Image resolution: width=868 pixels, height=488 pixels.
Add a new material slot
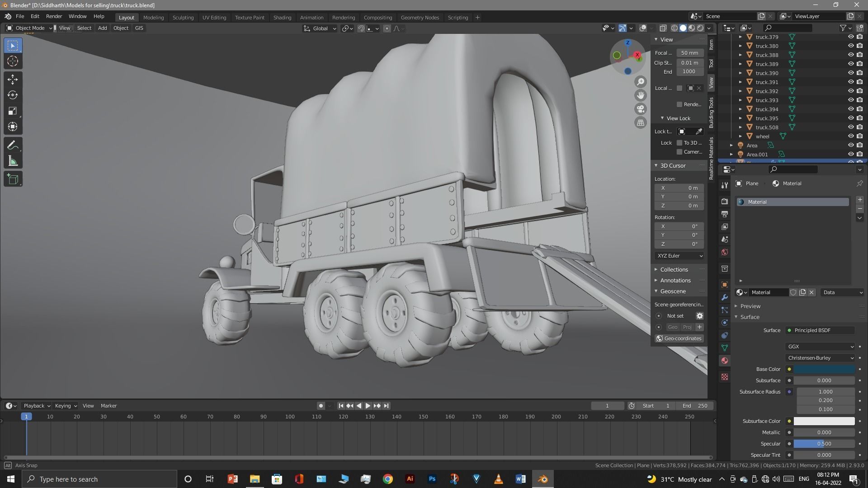pyautogui.click(x=859, y=200)
